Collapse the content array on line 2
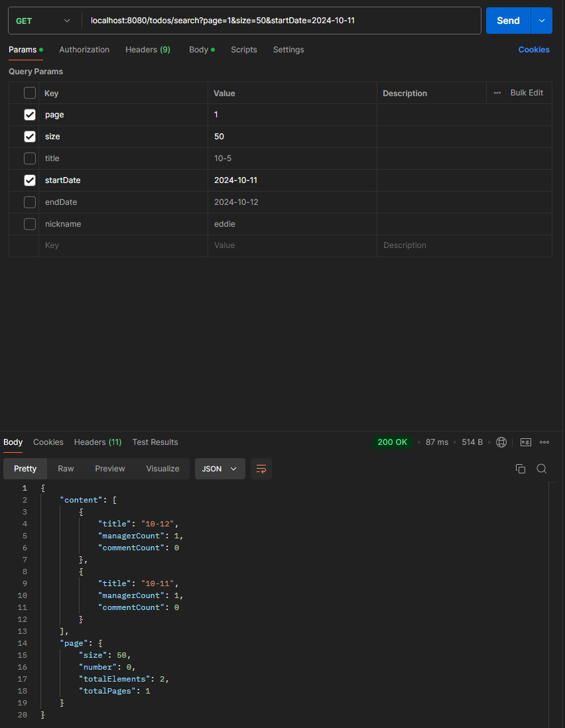 coord(115,500)
